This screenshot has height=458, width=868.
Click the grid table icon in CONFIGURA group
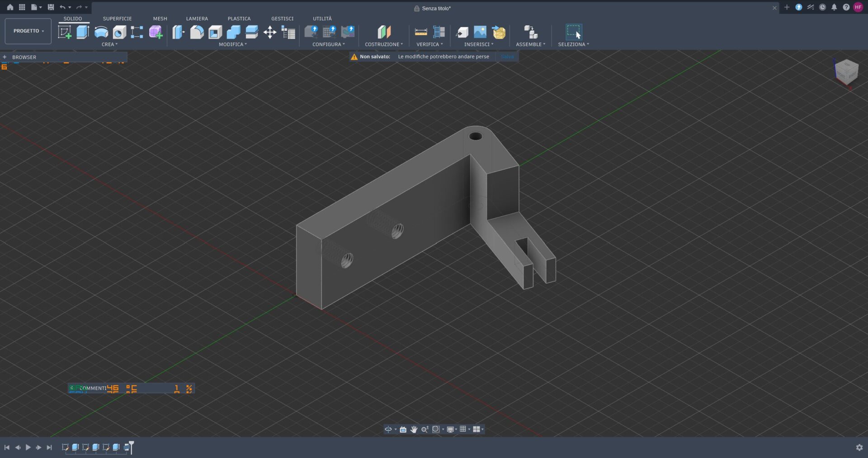[x=329, y=32]
